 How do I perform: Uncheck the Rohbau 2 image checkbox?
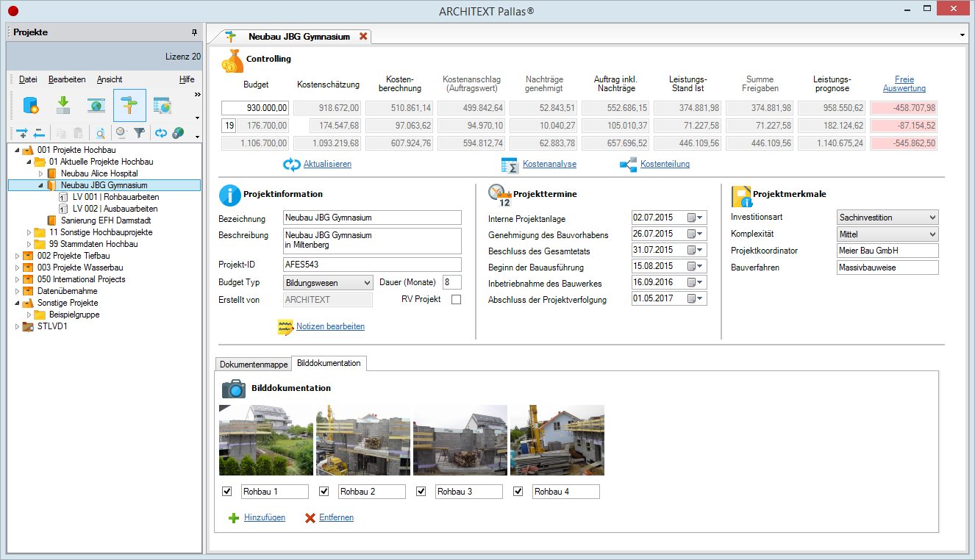[x=324, y=492]
